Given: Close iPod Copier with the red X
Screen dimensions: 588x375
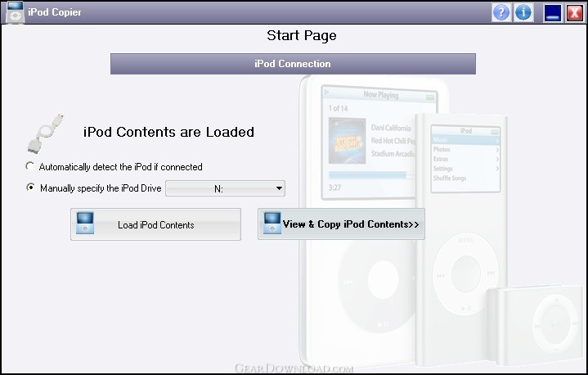Looking at the screenshot, I should [574, 12].
